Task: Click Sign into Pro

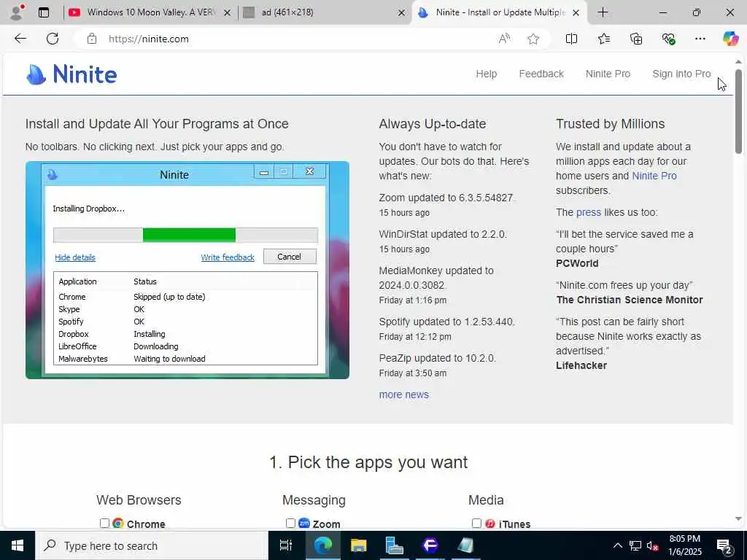Action: coord(681,74)
